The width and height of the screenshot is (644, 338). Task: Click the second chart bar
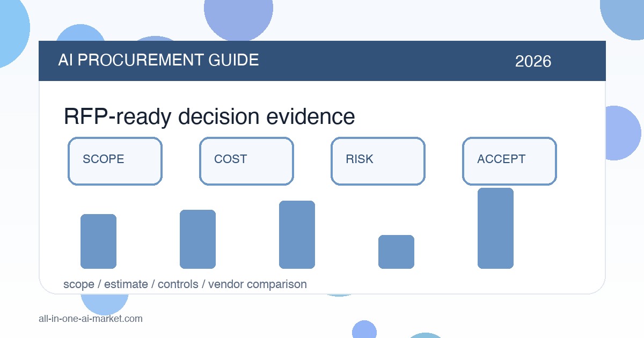(x=197, y=239)
